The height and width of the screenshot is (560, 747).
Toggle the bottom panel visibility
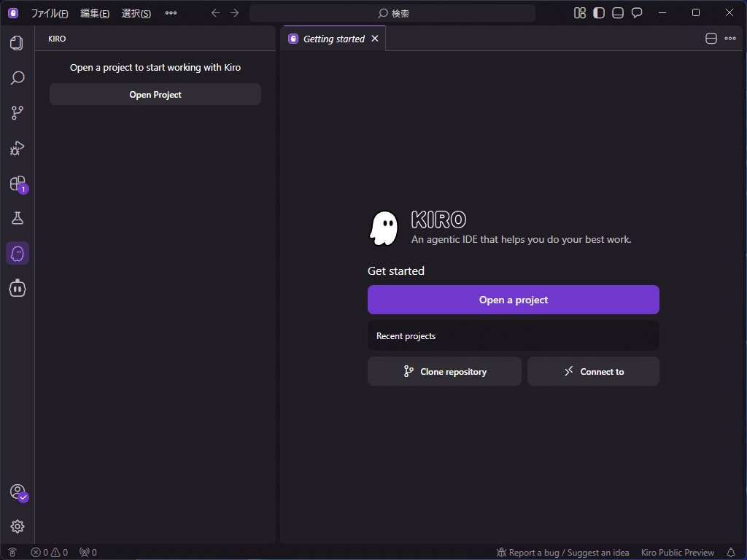[617, 12]
